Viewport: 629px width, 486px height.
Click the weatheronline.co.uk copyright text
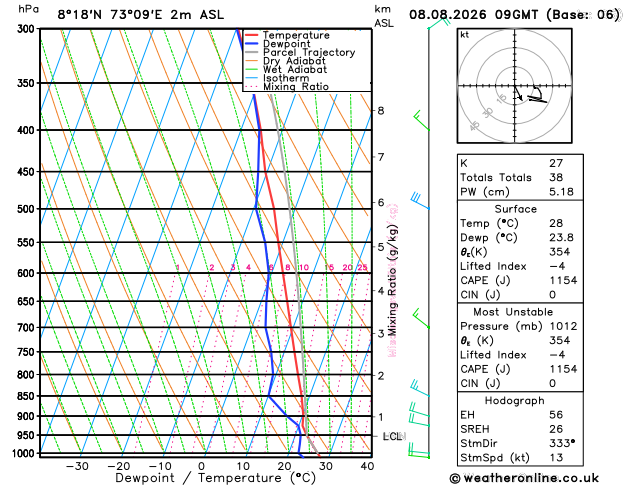pyautogui.click(x=524, y=478)
